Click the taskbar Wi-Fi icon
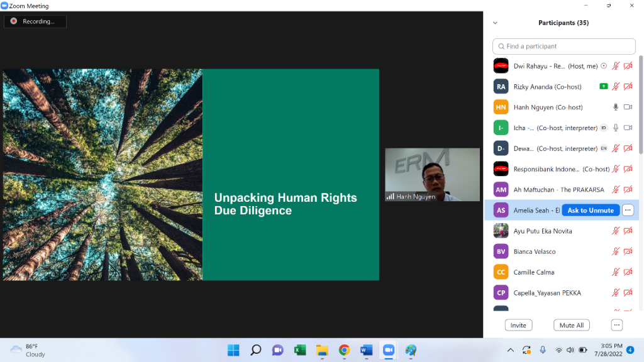Viewport: 644px width, 362px height. coord(558,350)
